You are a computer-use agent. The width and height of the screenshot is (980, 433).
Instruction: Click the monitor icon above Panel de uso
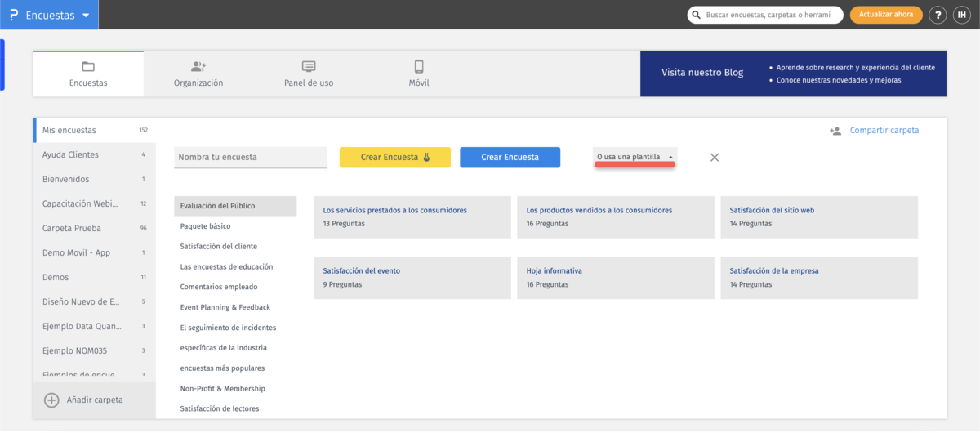(x=309, y=66)
